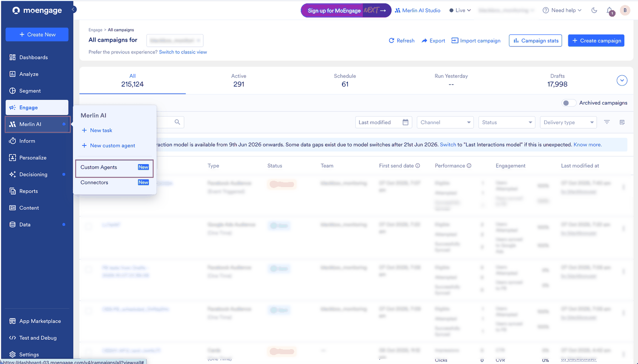This screenshot has height=364, width=638.
Task: Click the search magnifier icon
Action: click(177, 122)
